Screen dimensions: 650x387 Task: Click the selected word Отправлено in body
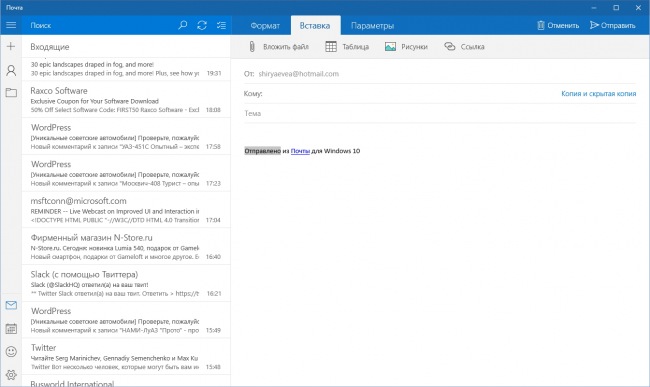262,151
